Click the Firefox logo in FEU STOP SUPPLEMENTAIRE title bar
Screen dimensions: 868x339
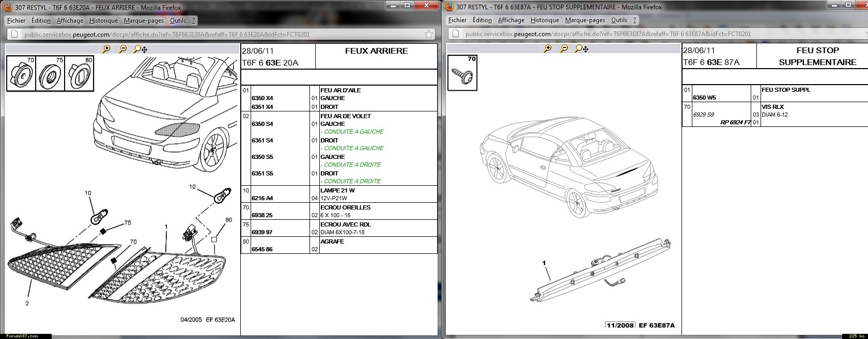click(450, 7)
